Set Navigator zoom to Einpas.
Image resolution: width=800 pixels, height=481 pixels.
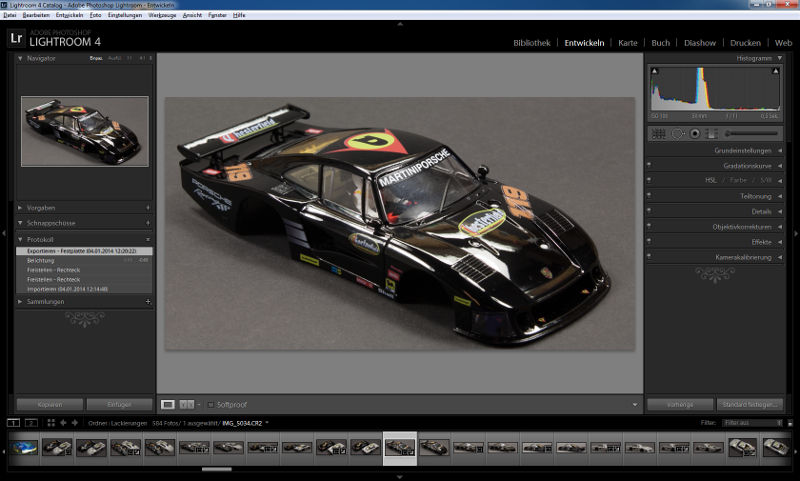click(96, 58)
